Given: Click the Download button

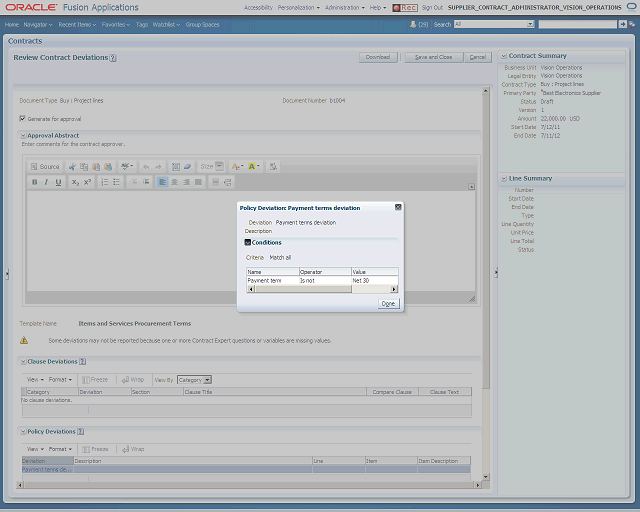Looking at the screenshot, I should click(378, 57).
